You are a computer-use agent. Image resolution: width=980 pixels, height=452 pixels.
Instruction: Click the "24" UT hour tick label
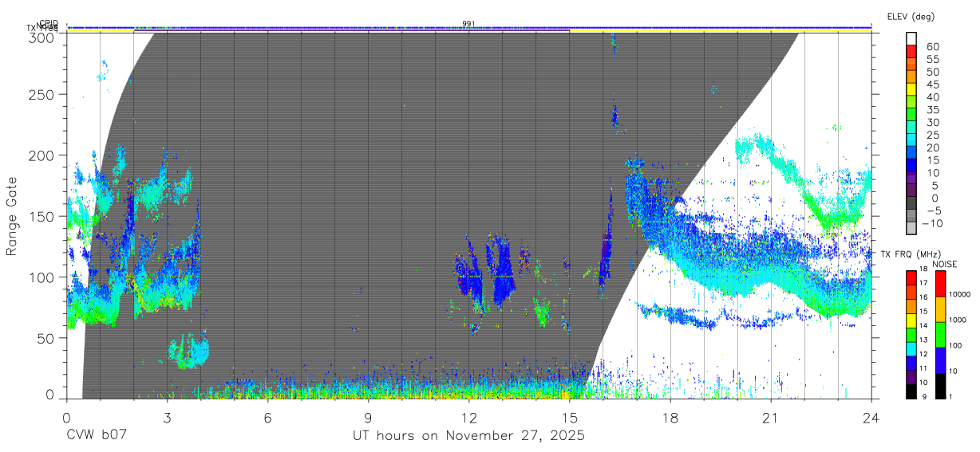coord(871,418)
